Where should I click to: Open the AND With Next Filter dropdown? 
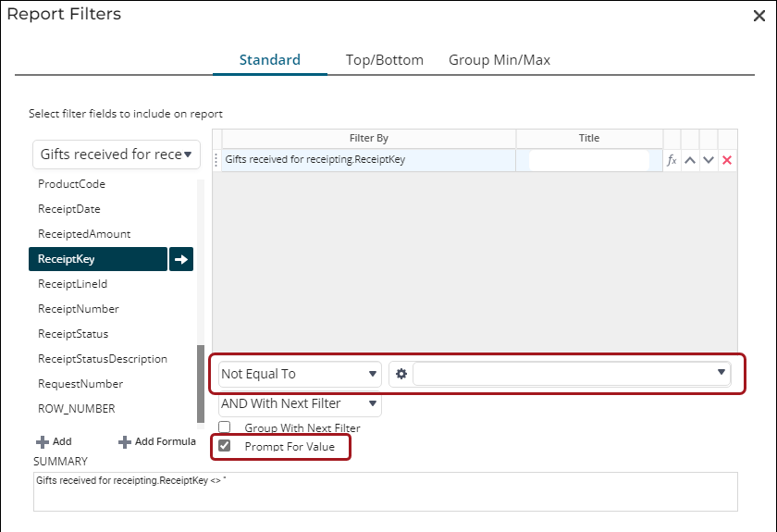[x=300, y=403]
